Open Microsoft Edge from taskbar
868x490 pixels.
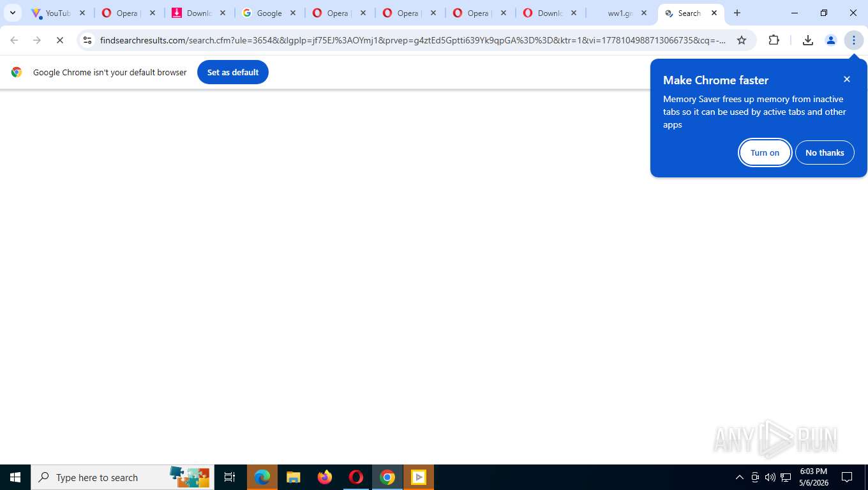[262, 477]
